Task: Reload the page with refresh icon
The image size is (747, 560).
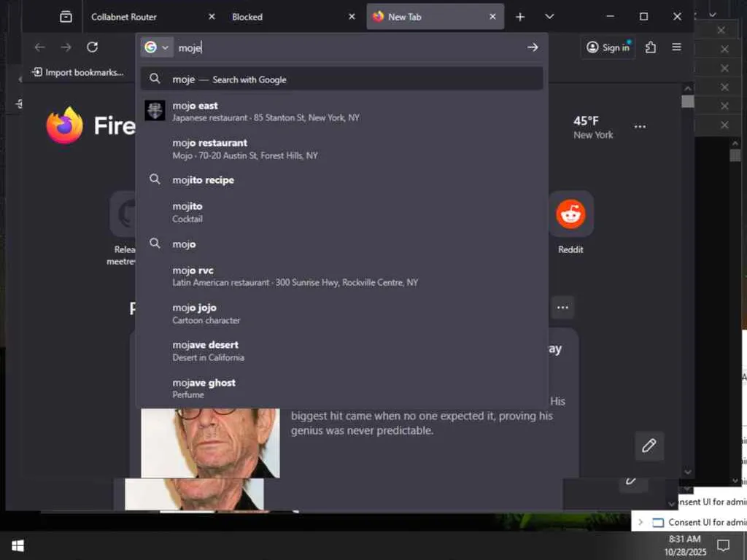Action: tap(93, 47)
